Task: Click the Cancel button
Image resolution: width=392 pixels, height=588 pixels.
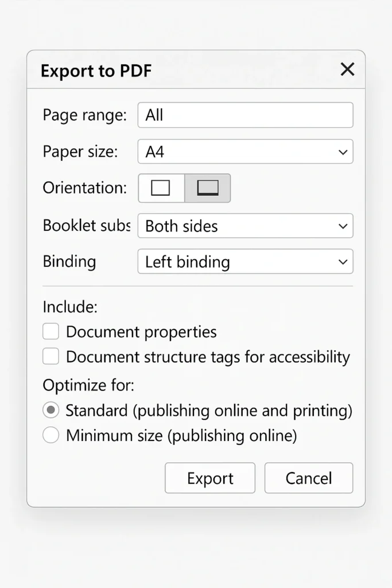Action: point(308,478)
